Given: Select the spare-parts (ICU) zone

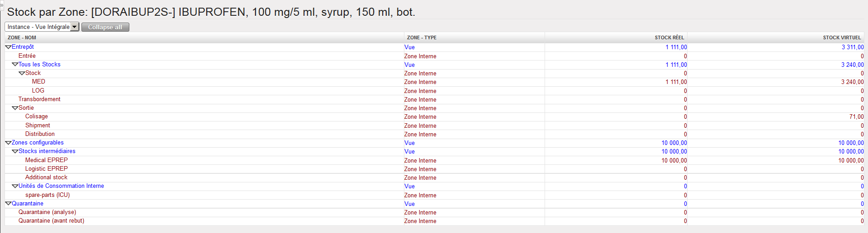Looking at the screenshot, I should [47, 195].
